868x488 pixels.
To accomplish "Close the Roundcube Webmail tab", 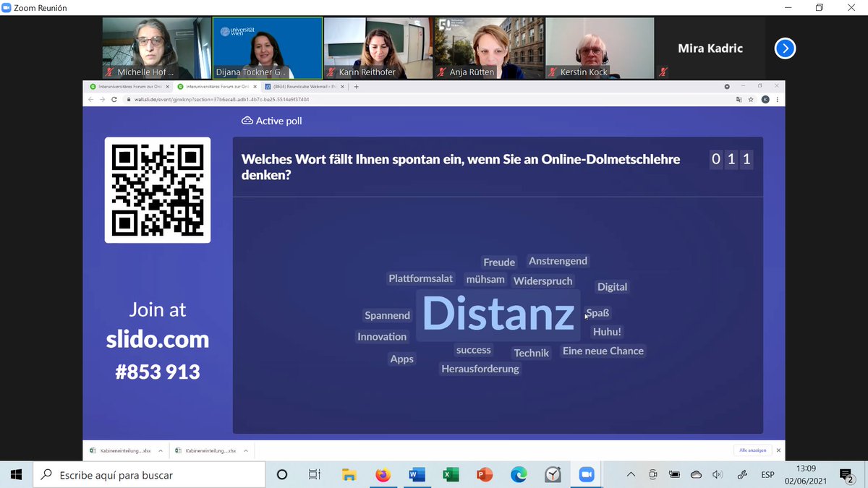I will click(343, 86).
